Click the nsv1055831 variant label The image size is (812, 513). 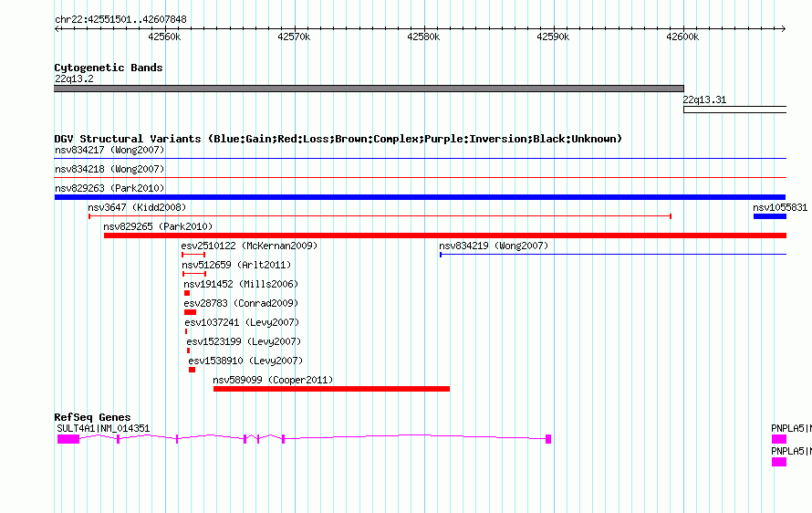point(780,208)
